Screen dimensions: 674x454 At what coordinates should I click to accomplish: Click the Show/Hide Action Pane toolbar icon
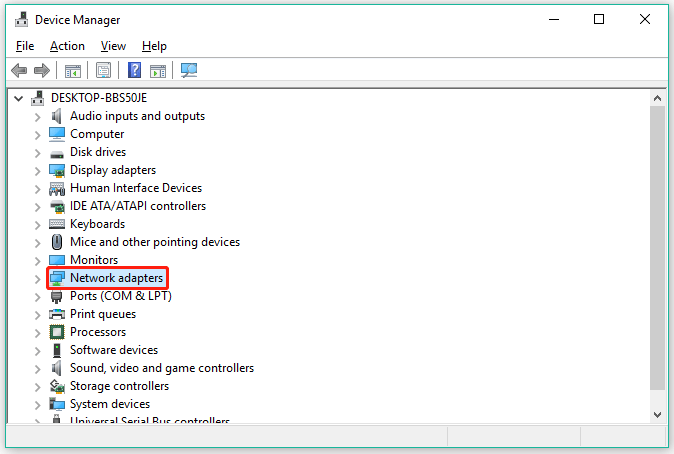pyautogui.click(x=158, y=70)
